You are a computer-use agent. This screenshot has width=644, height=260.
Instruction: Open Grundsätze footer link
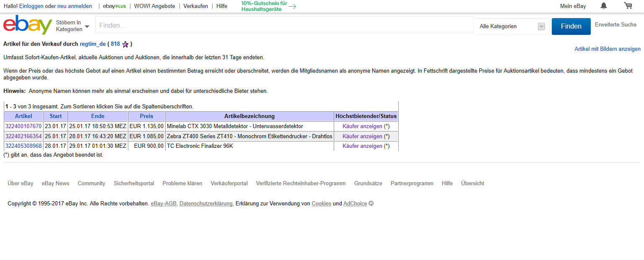(x=368, y=184)
